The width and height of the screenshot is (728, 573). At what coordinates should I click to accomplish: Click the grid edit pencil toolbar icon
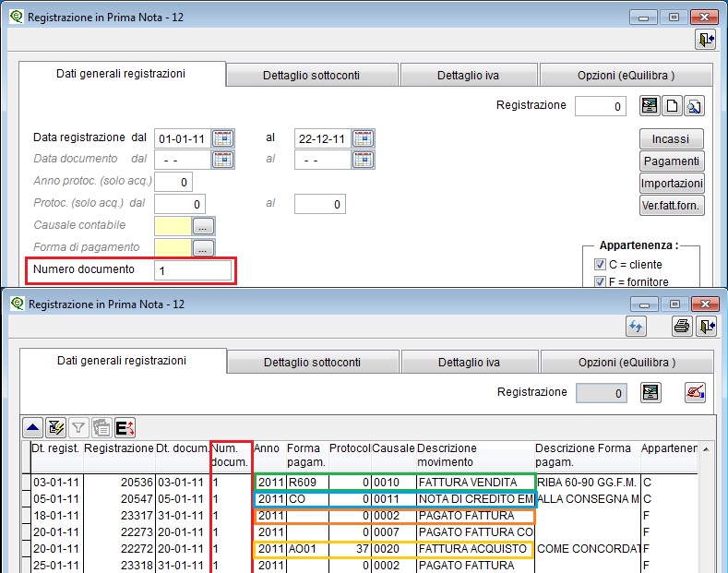(x=55, y=427)
